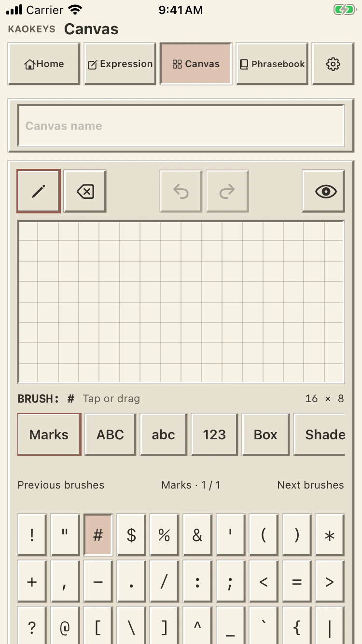Pick the ! brush key

coord(32,535)
